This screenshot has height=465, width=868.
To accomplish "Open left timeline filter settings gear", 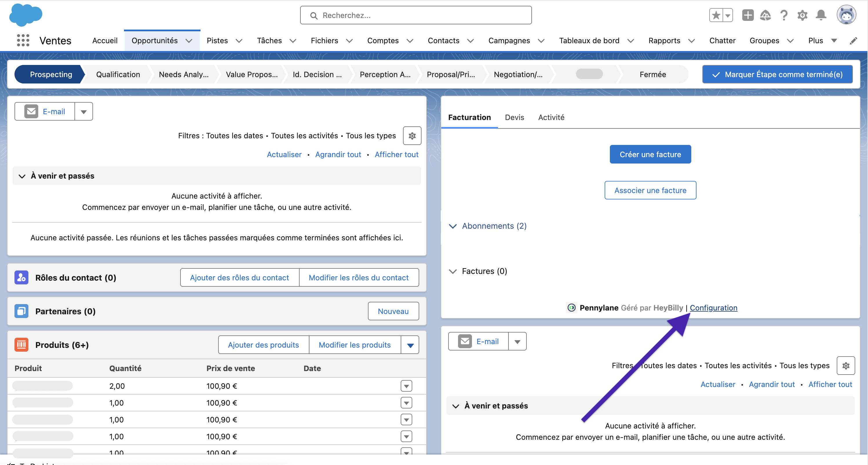I will point(412,136).
